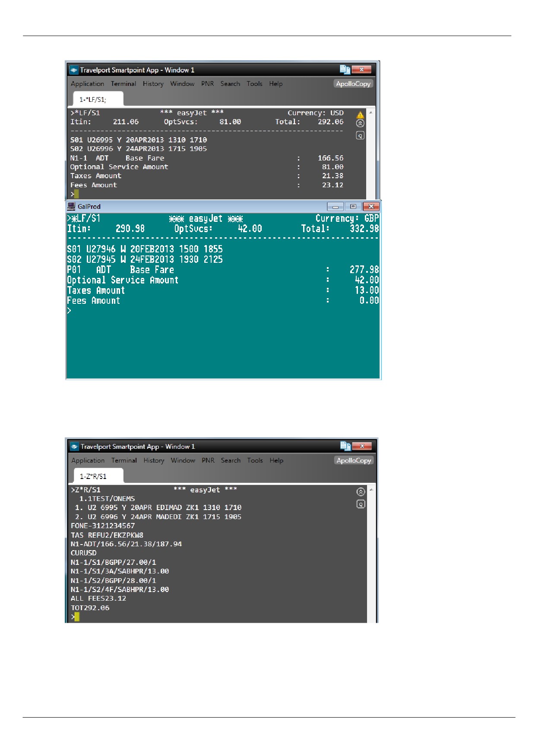Click the Smartpoint app icon in top title bar
Image resolution: width=535 pixels, height=756 pixels.
coord(74,70)
